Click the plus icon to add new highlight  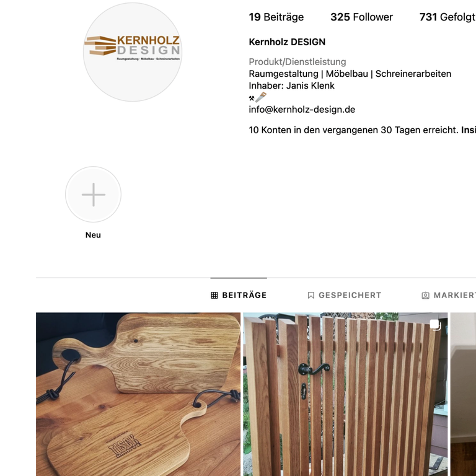coord(93,194)
